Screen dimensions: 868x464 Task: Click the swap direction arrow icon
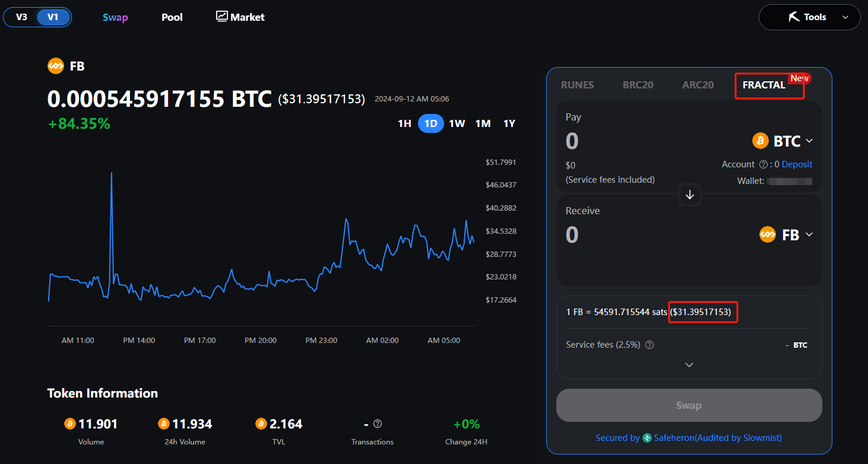point(689,195)
